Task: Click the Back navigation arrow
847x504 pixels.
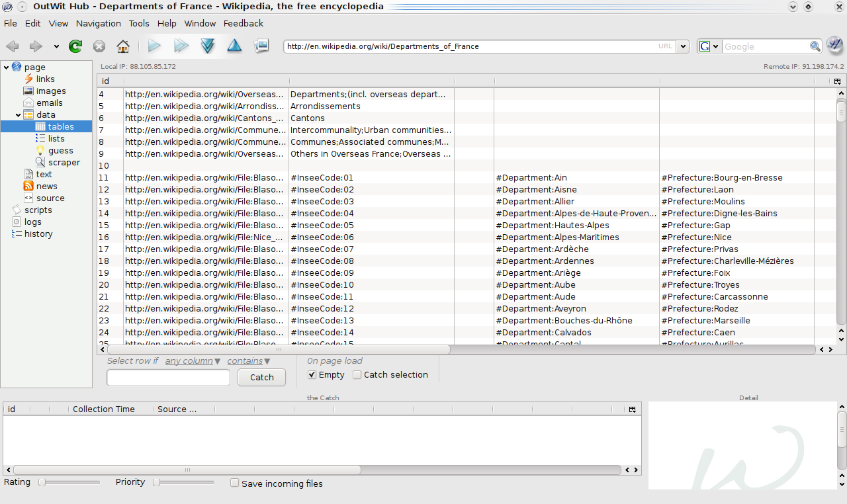Action: (13, 46)
